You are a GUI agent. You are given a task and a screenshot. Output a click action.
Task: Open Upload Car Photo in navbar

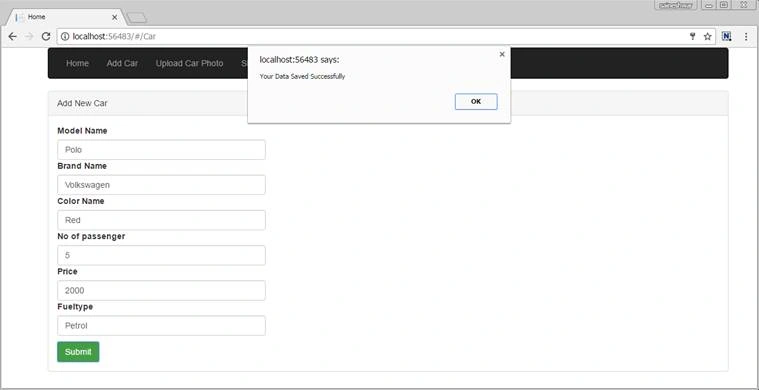[x=189, y=63]
